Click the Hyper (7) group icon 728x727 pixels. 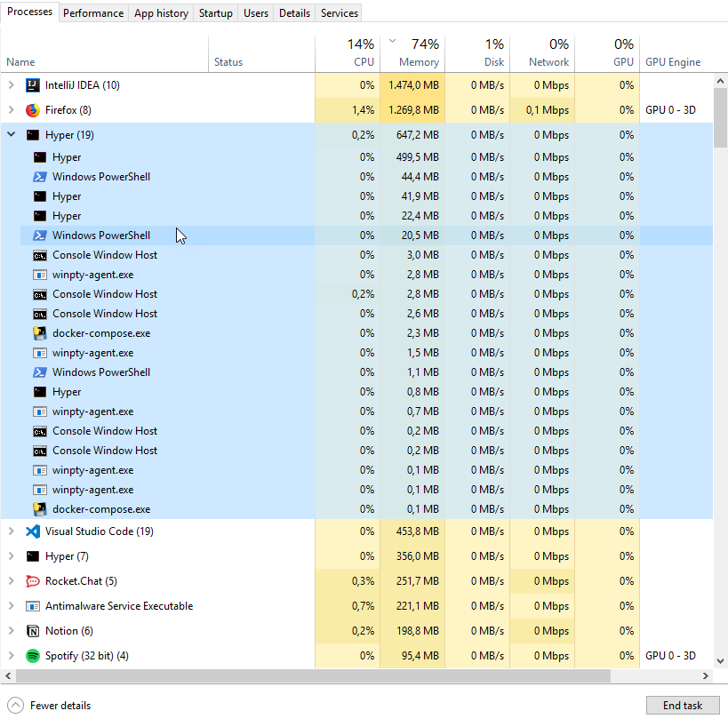pos(33,556)
